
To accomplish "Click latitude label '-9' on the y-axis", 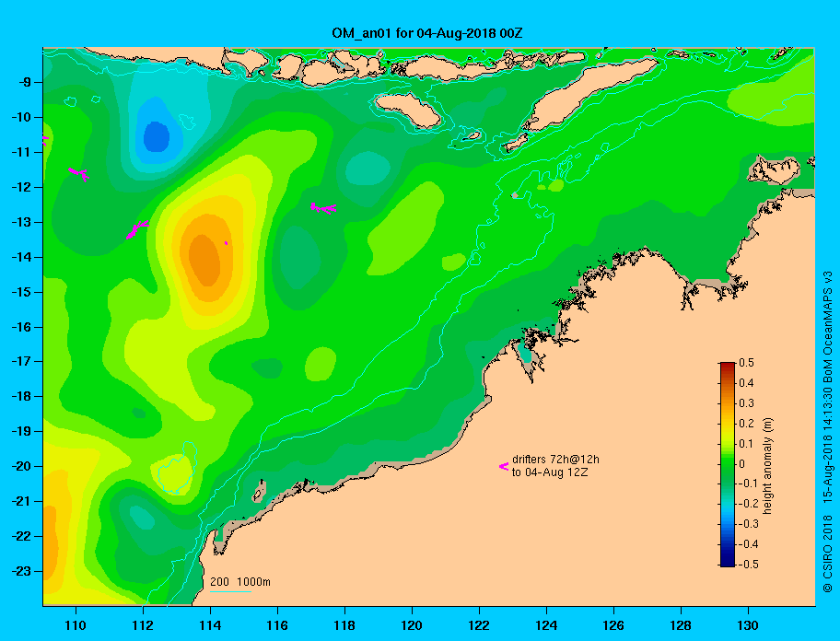I will click(24, 83).
